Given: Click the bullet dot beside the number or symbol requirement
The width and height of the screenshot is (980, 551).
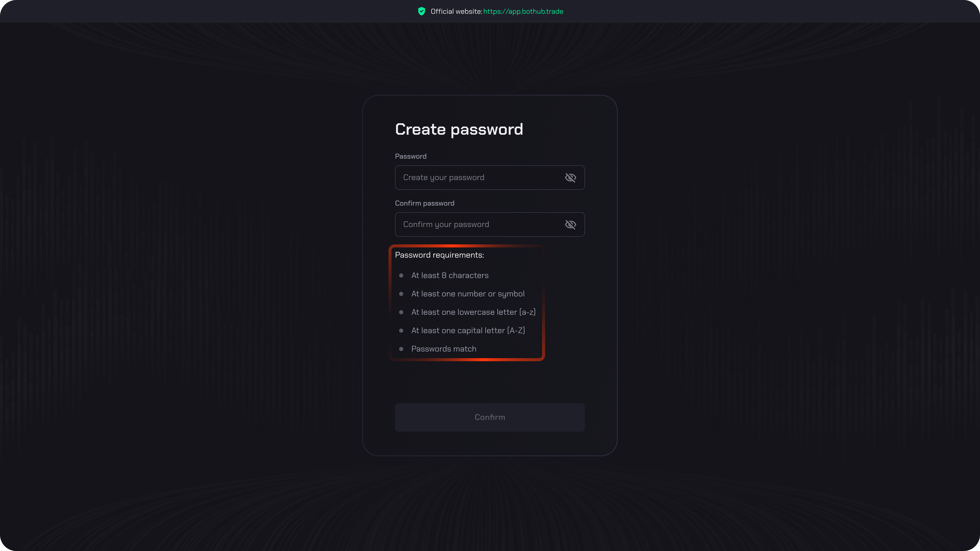Looking at the screenshot, I should pos(401,294).
